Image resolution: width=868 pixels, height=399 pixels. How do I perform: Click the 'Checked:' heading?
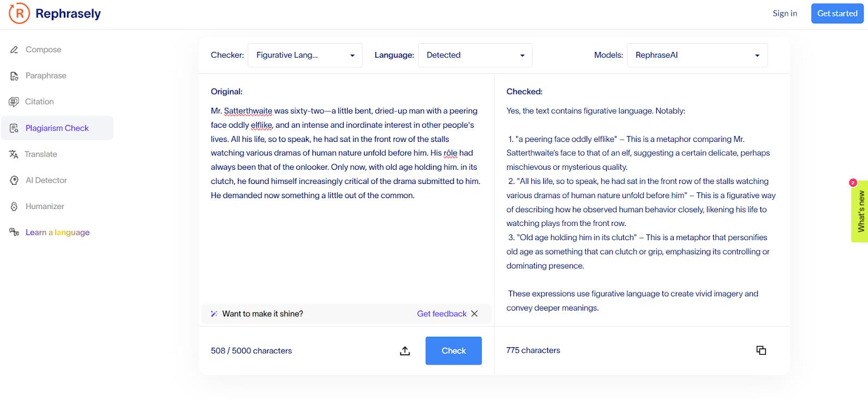coord(524,92)
